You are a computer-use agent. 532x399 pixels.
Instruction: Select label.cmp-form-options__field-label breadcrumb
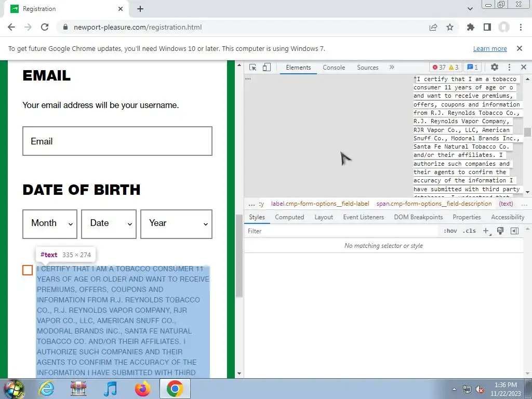point(320,204)
